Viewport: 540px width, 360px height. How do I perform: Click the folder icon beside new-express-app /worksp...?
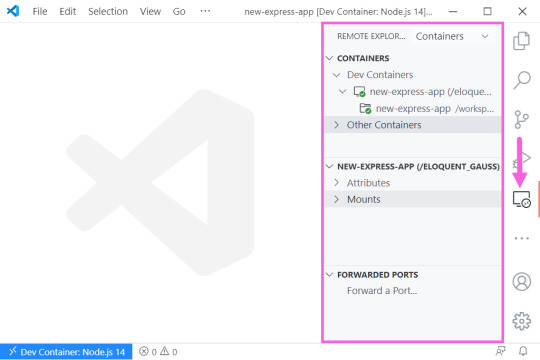[365, 108]
